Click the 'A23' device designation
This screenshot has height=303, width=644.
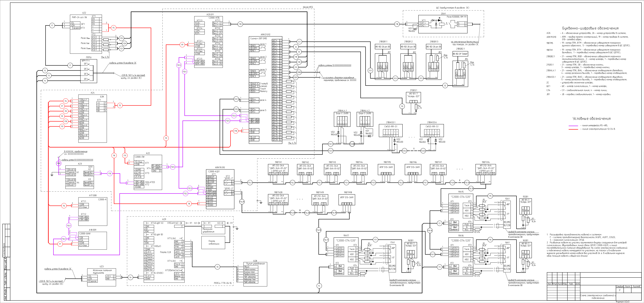[x=80, y=164]
